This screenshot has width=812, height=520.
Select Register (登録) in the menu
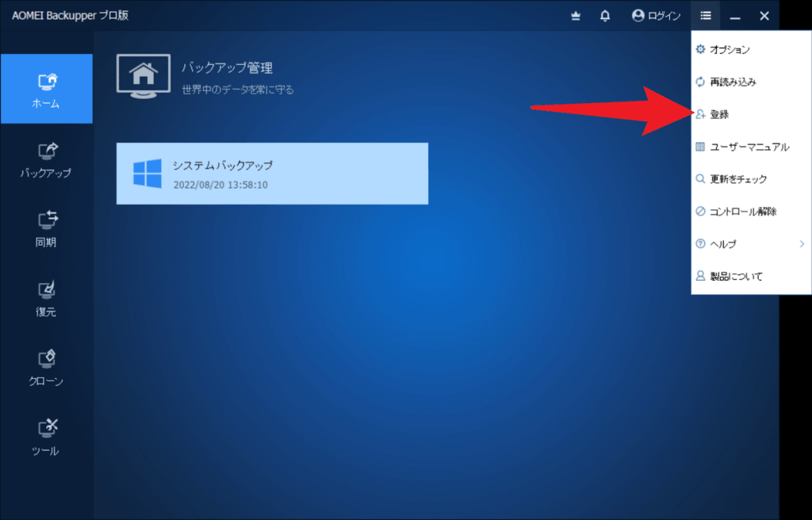[x=719, y=115]
